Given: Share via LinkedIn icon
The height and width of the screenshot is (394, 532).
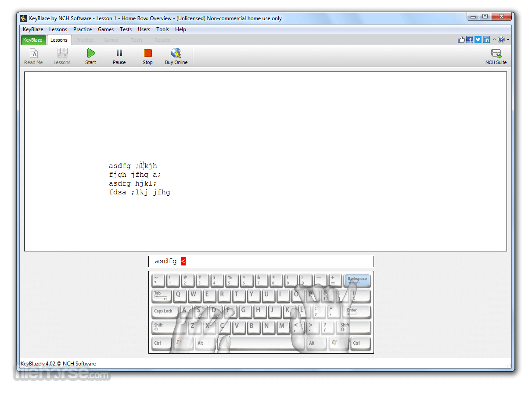Looking at the screenshot, I should 486,39.
